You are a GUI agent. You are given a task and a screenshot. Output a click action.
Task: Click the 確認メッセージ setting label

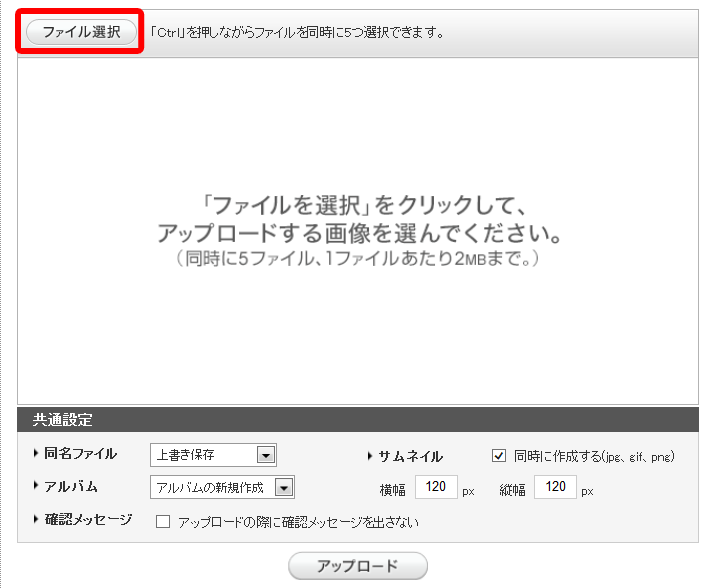tap(88, 519)
